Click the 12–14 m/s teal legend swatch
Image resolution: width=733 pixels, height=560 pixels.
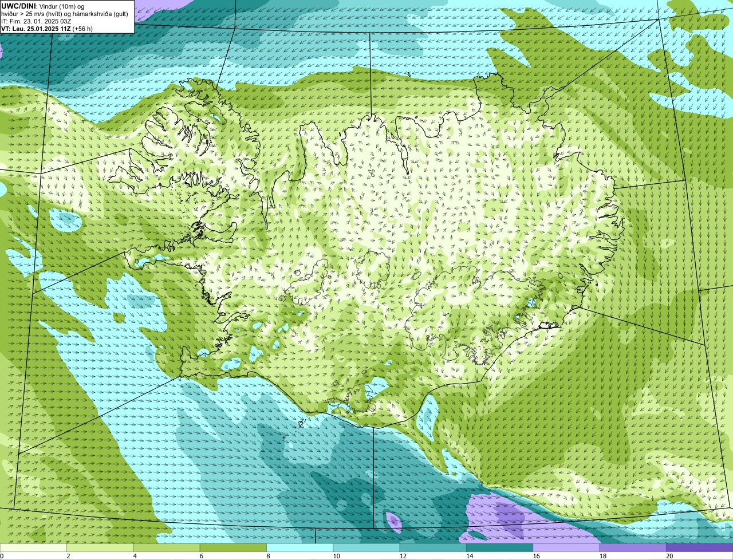point(433,547)
